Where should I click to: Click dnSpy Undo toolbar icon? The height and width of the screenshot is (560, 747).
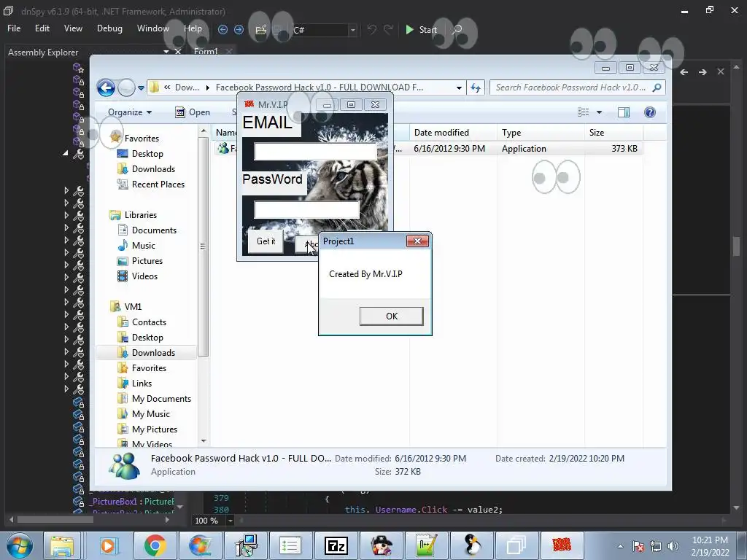[x=371, y=29]
